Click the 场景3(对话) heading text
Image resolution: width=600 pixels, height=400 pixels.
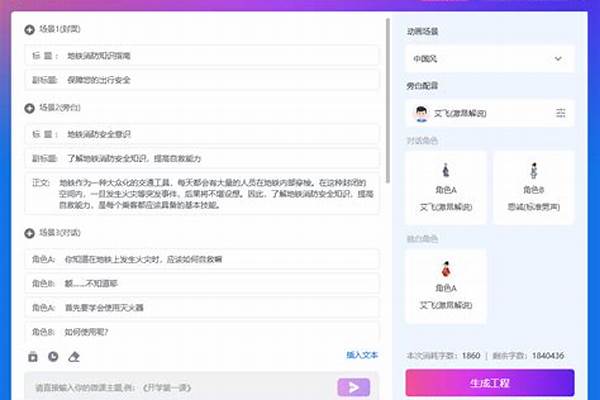pyautogui.click(x=60, y=233)
